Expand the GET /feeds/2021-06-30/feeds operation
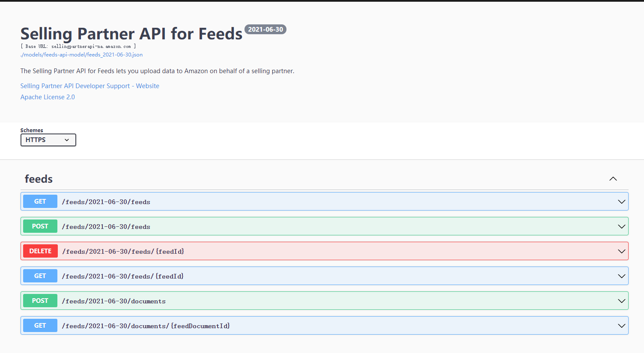 [621, 201]
